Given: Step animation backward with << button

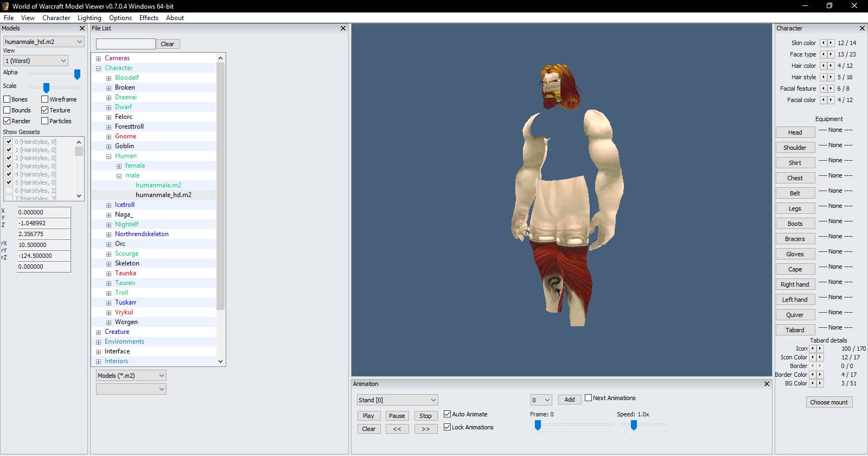Looking at the screenshot, I should click(x=397, y=429).
